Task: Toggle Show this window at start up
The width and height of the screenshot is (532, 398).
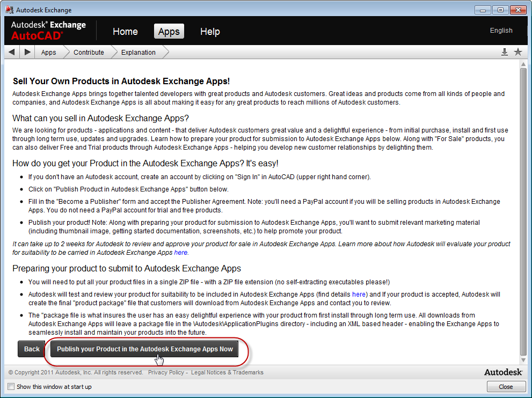Action: [x=11, y=387]
